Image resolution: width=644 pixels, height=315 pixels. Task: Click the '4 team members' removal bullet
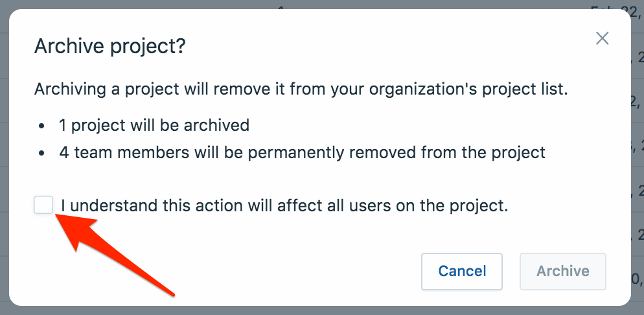tap(302, 153)
